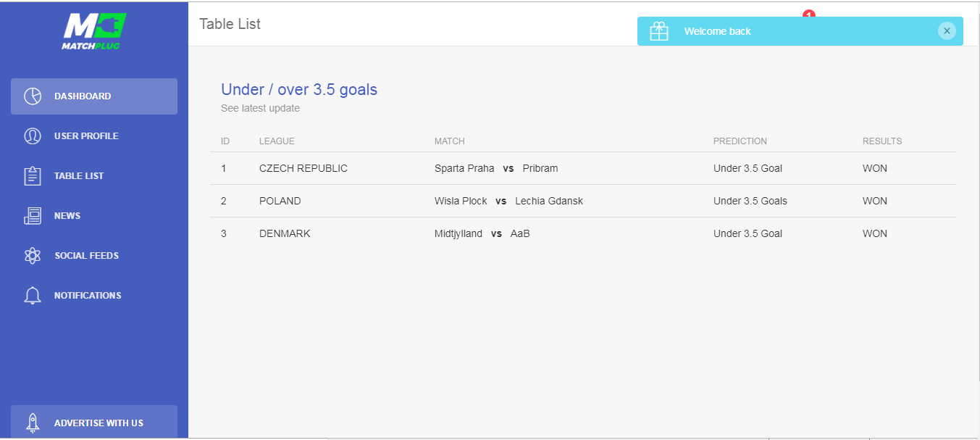Dismiss the Welcome back notification

click(x=947, y=31)
